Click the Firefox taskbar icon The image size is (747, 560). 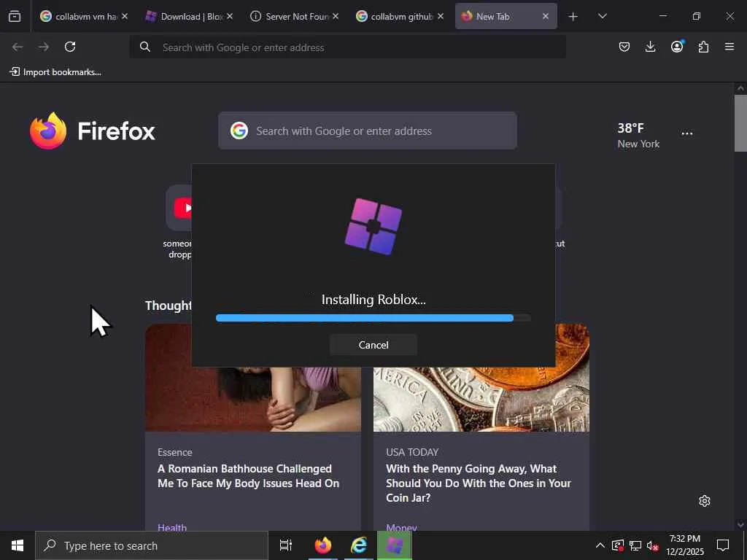tap(322, 545)
